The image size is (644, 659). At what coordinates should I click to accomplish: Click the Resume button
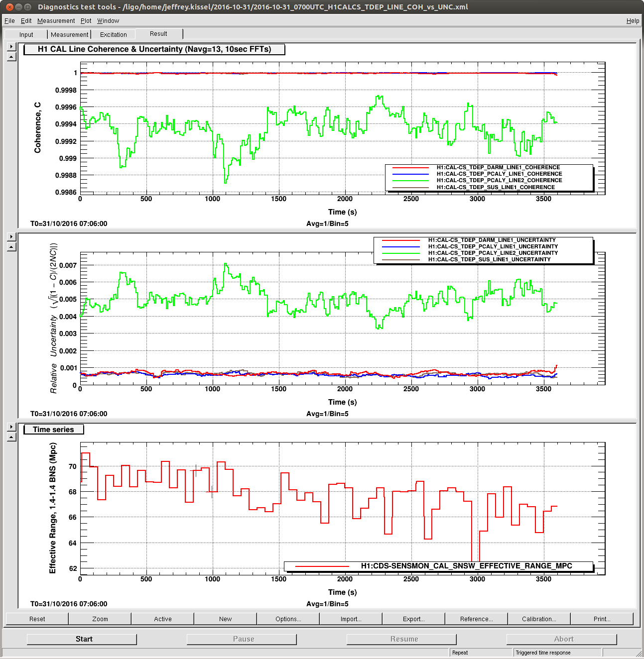[x=402, y=639]
